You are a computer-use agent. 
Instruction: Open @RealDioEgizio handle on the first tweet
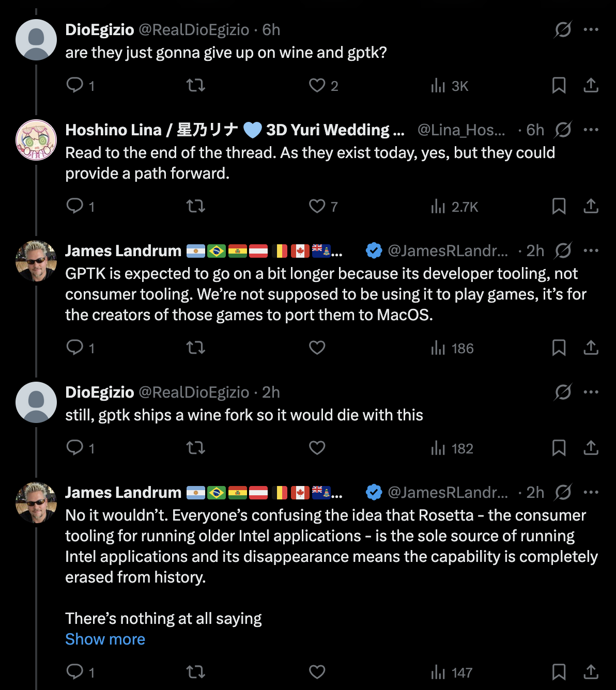click(194, 30)
